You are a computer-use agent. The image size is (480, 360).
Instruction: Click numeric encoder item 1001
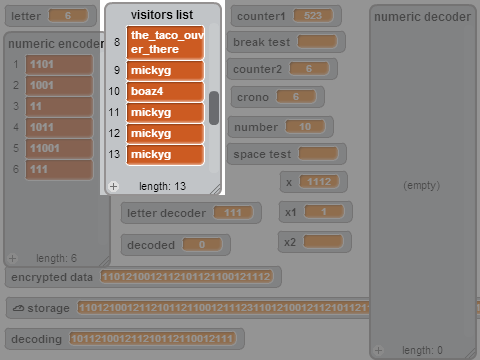[x=59, y=85]
